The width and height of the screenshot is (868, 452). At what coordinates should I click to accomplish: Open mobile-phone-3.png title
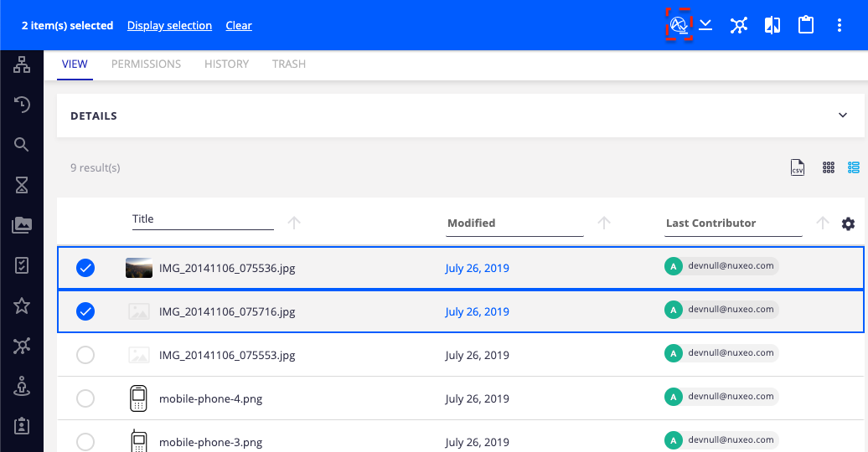[x=210, y=443]
